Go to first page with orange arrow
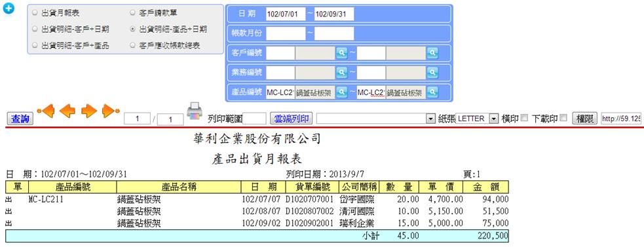This screenshot has width=644, height=247. pos(46,111)
